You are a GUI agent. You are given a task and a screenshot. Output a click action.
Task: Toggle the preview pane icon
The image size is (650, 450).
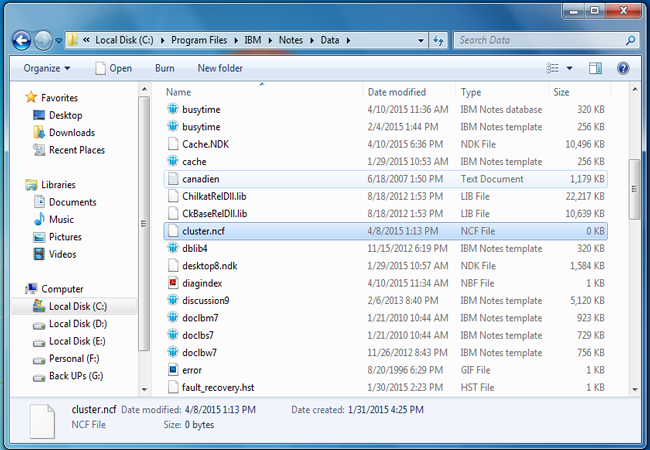(595, 68)
